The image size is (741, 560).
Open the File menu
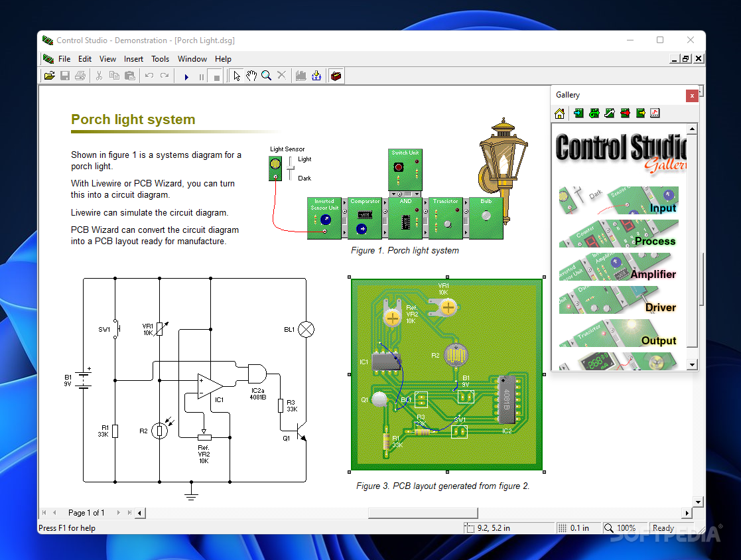(x=64, y=59)
